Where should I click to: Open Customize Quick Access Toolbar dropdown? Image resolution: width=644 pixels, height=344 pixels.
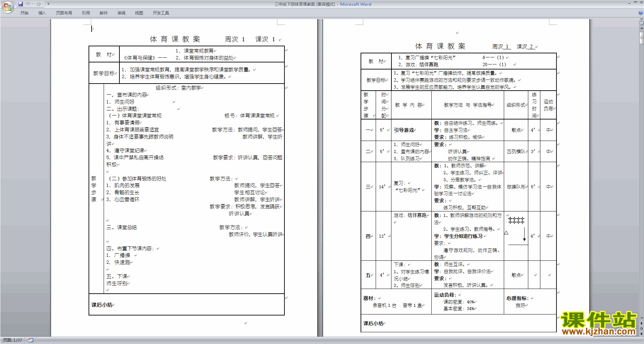click(x=48, y=4)
